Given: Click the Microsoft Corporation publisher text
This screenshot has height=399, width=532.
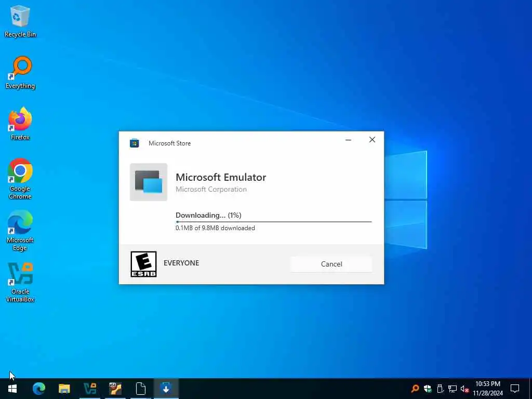Looking at the screenshot, I should 211,189.
